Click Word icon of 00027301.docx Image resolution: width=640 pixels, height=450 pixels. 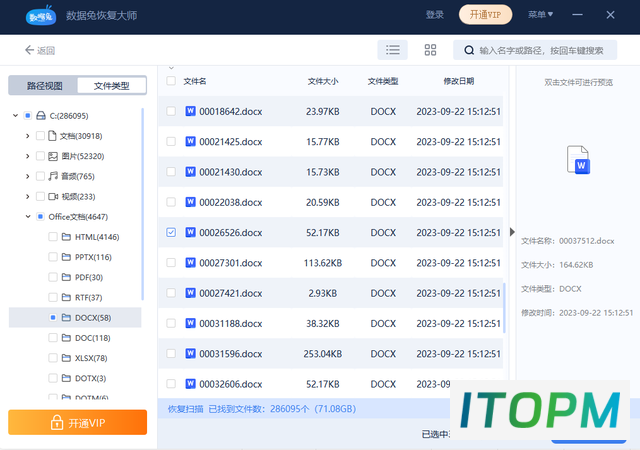(190, 263)
